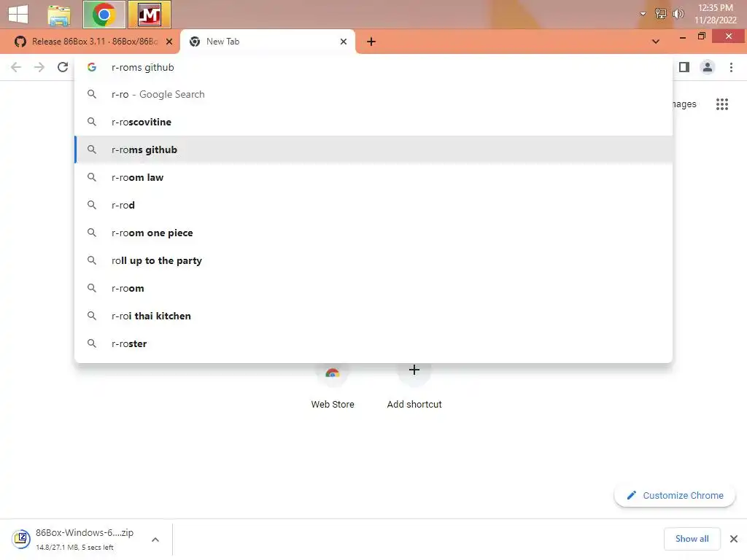Choose suggestion roll up to the party
747x560 pixels.
[373, 260]
